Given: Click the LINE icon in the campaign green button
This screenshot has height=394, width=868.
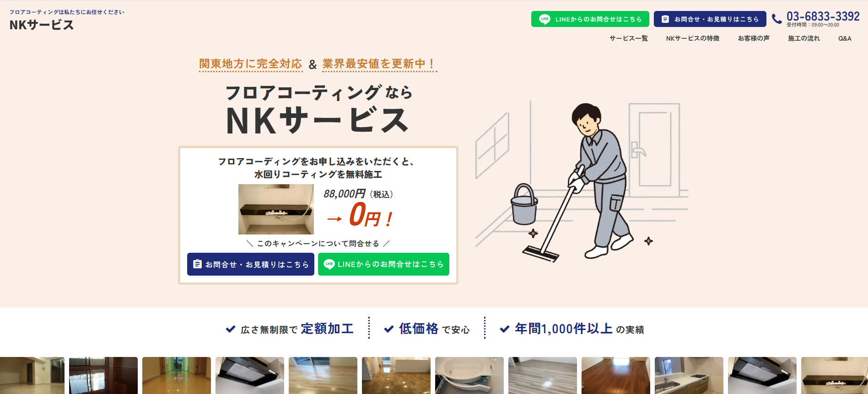Looking at the screenshot, I should coord(329,264).
